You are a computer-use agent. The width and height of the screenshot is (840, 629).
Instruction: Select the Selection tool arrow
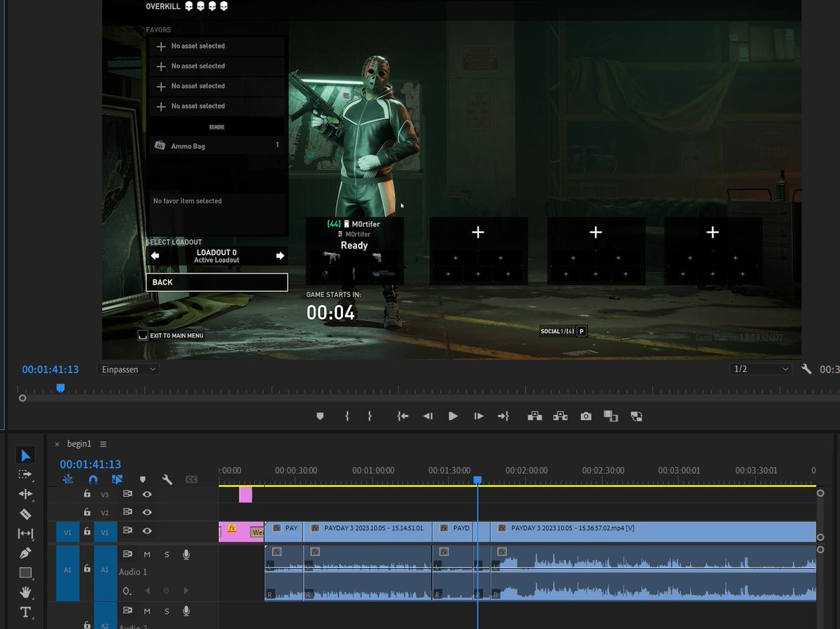[25, 456]
